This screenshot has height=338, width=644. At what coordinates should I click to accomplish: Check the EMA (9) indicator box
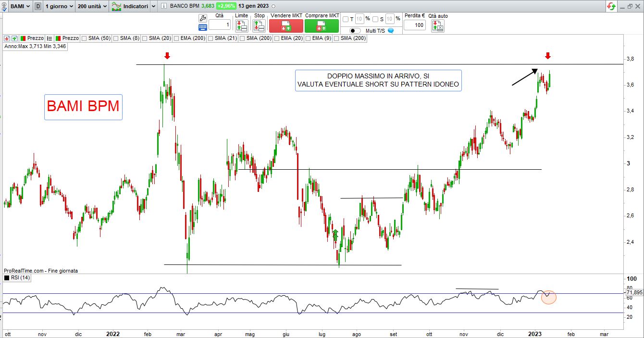point(308,38)
